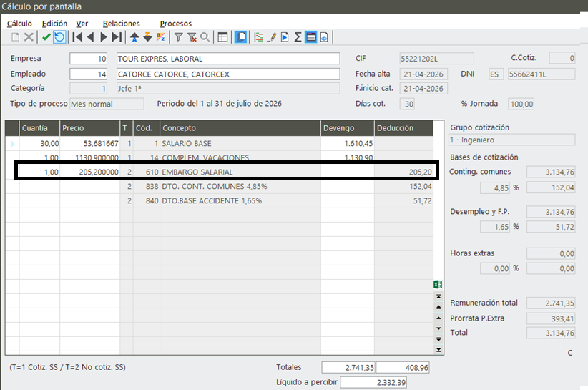This screenshot has height=390, width=588.
Task: Open search with magnifying glass icon
Action: click(205, 37)
